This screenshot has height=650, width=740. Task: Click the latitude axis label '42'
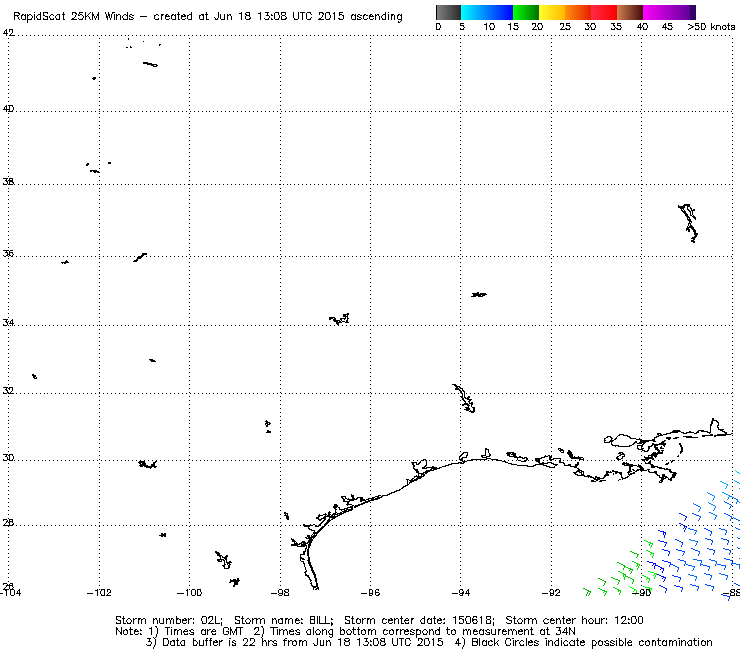click(x=8, y=33)
